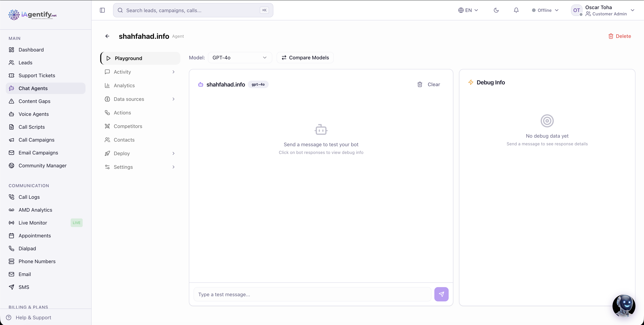The height and width of the screenshot is (325, 644).
Task: Open the Offline status dropdown
Action: pos(545,10)
